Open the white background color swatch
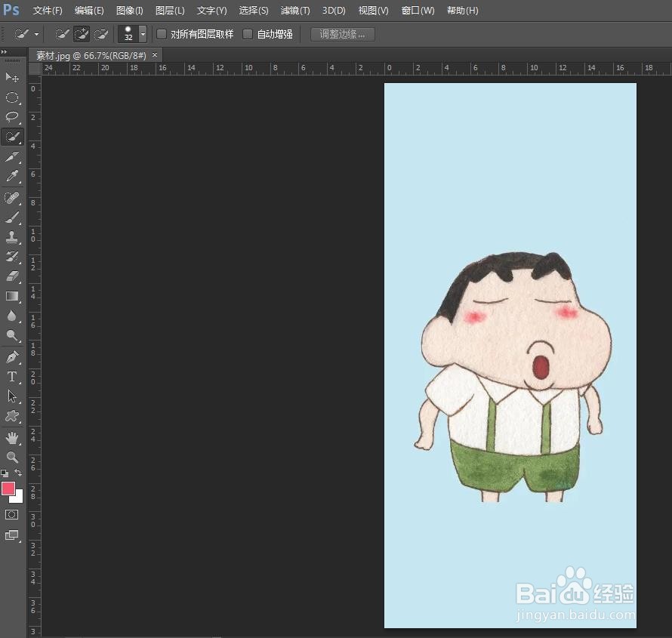The width and height of the screenshot is (672, 638). [x=18, y=498]
